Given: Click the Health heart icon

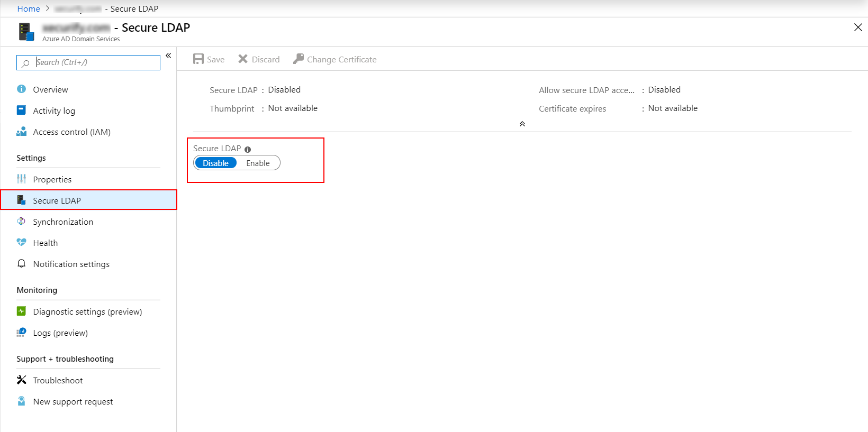Looking at the screenshot, I should (x=21, y=243).
